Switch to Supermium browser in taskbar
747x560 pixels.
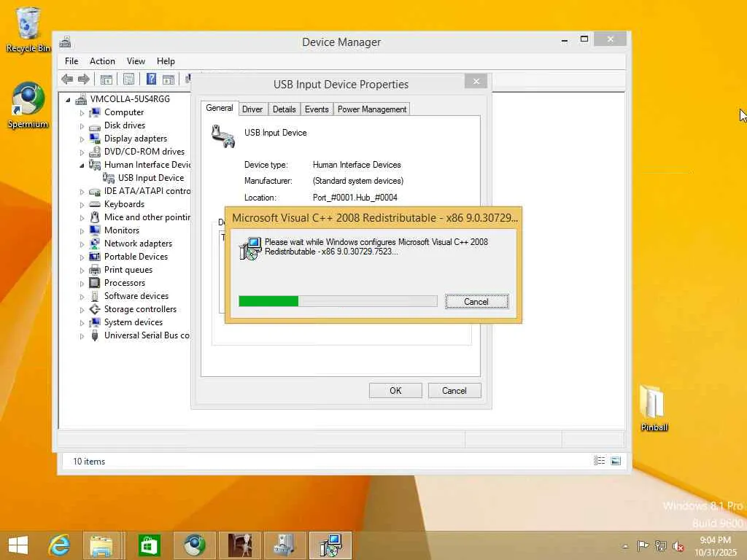(x=194, y=545)
